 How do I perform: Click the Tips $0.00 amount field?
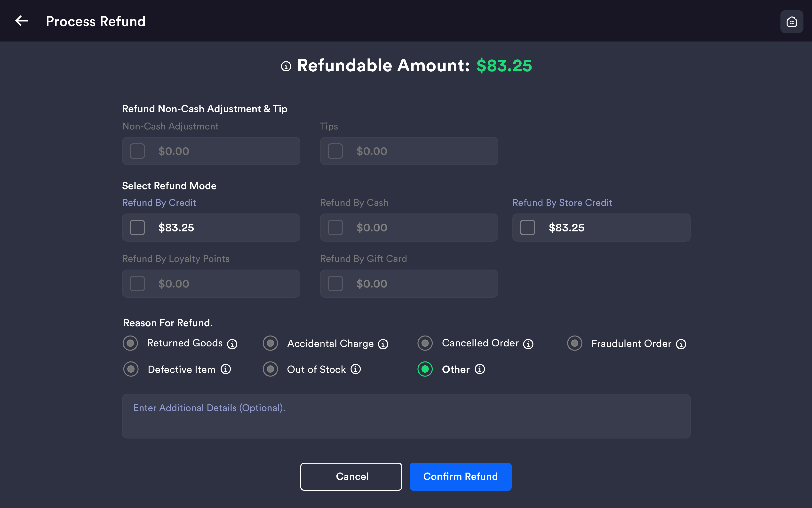[409, 151]
